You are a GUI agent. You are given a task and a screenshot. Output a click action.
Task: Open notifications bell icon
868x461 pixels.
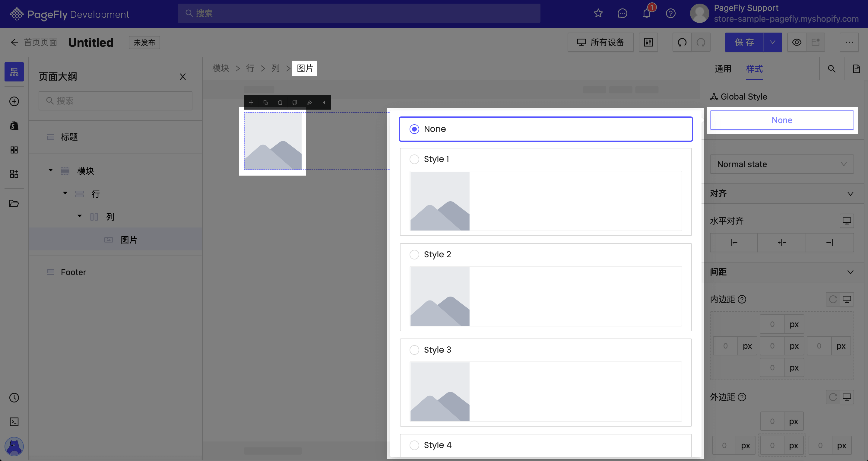click(x=647, y=14)
